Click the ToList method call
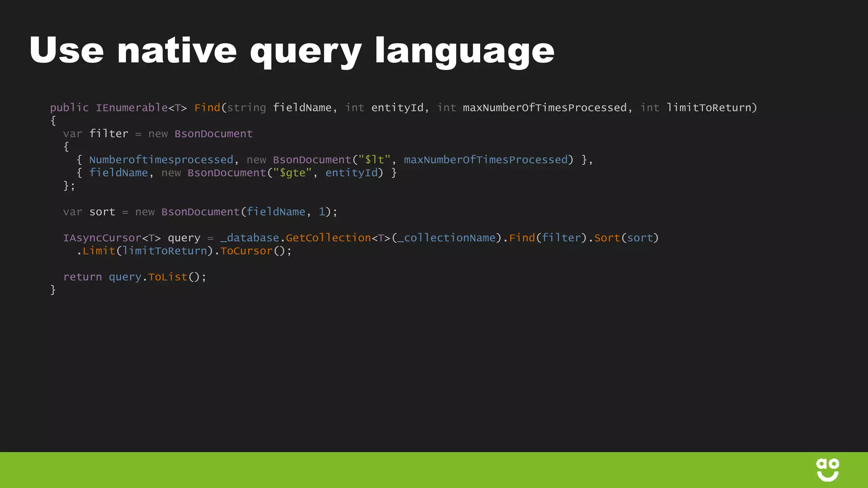 (x=167, y=277)
